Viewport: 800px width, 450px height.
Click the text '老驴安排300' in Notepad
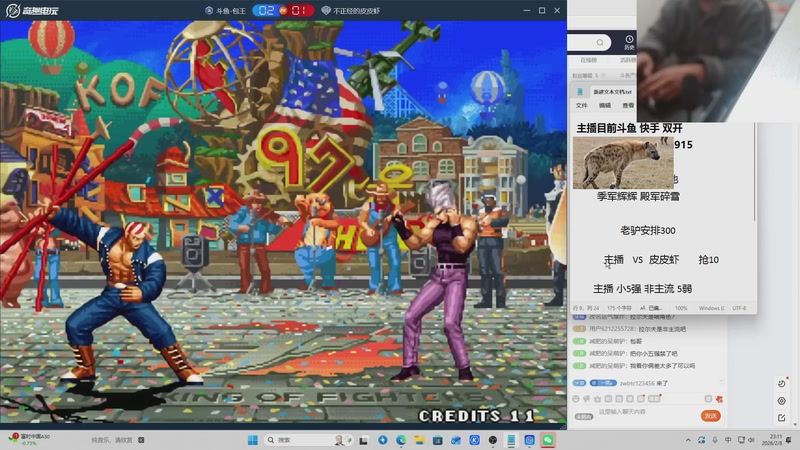647,231
